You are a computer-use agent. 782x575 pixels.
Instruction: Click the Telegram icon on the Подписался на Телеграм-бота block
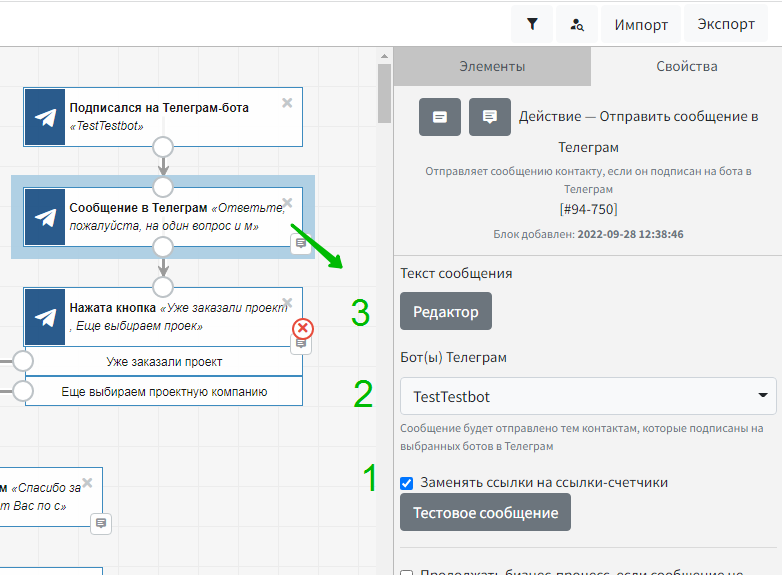click(45, 117)
